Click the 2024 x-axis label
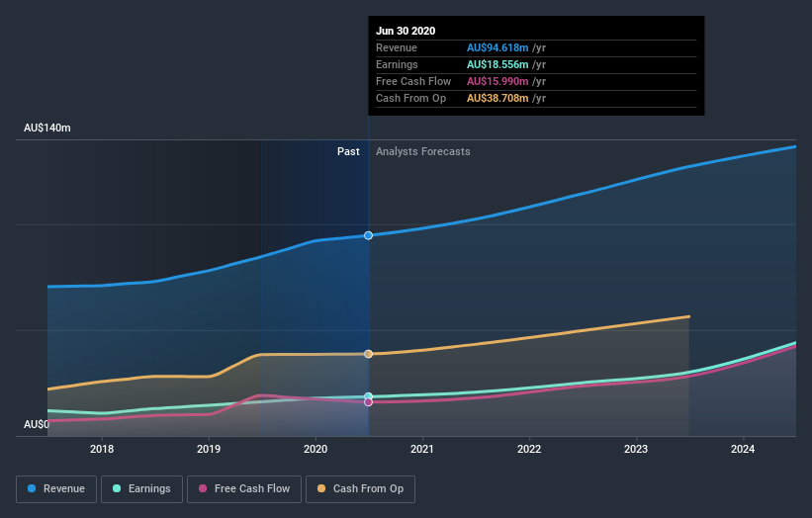The image size is (812, 518). tap(743, 449)
